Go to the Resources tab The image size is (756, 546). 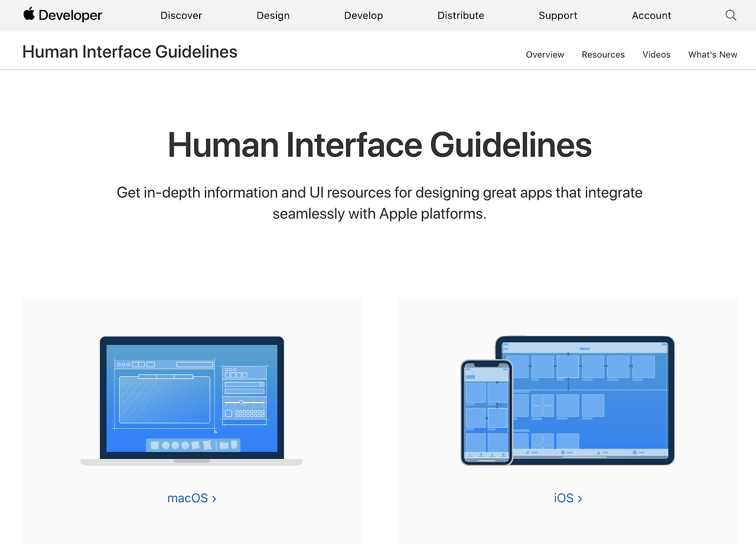603,54
